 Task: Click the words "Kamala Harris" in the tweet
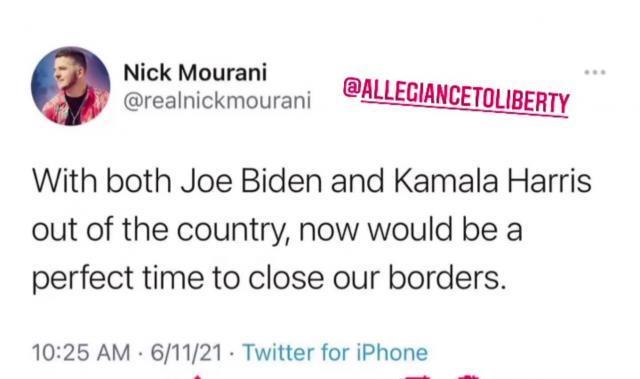493,181
